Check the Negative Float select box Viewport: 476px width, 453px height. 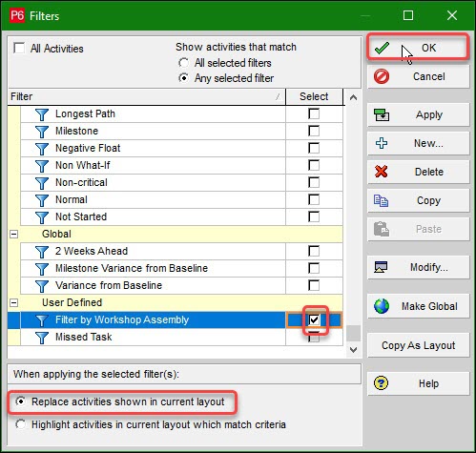pos(314,148)
